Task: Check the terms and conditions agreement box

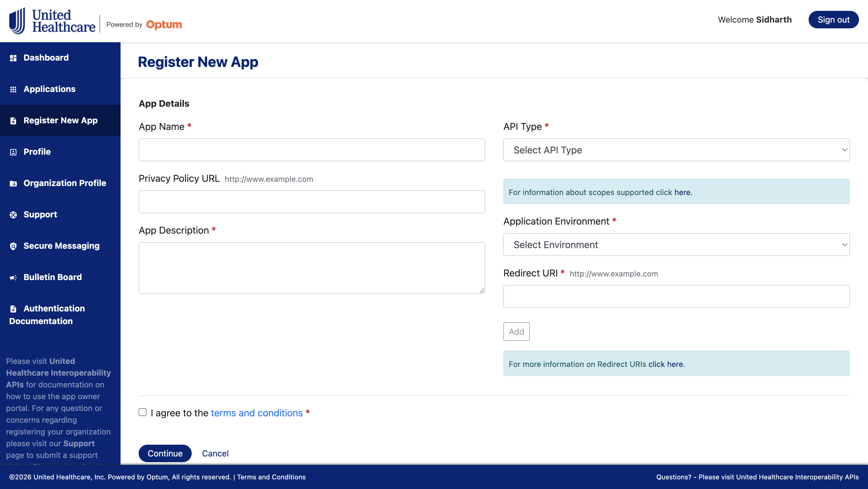Action: (x=143, y=412)
